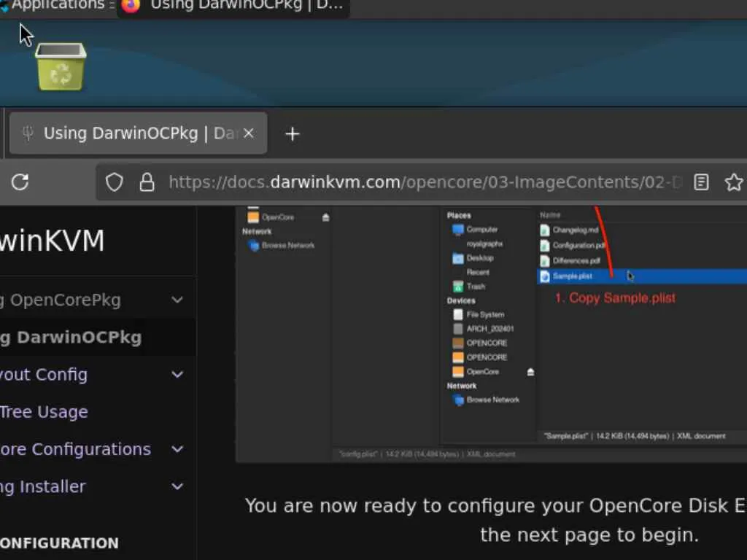Open the tracking protection shield icon
Image resolution: width=747 pixels, height=560 pixels.
[x=115, y=182]
